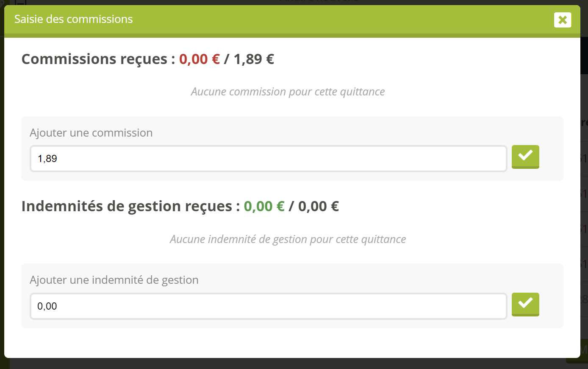Confirm the indemnité de gestion checkmark button
Viewport: 588px width, 369px height.
pos(525,304)
